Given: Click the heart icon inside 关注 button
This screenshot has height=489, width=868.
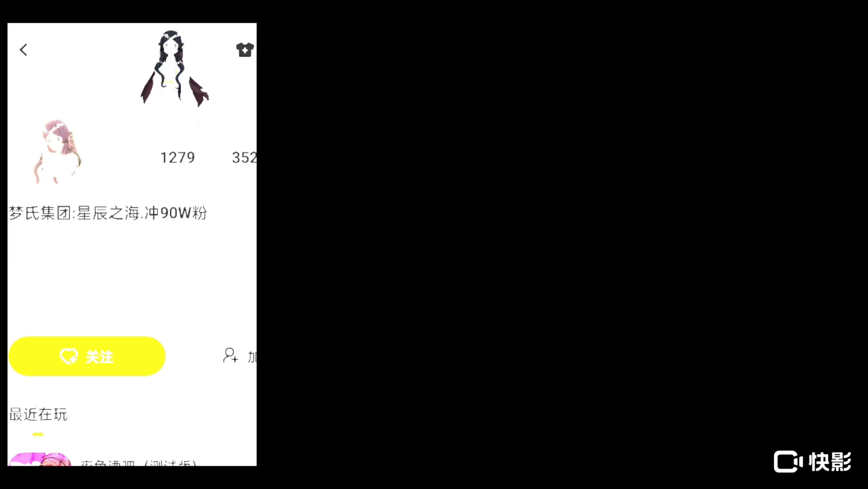Looking at the screenshot, I should tap(69, 356).
